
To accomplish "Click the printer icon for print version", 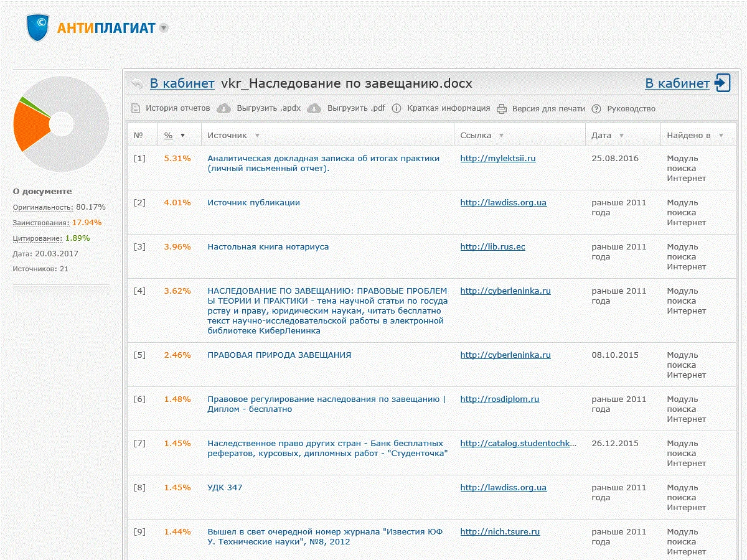I will (x=502, y=108).
